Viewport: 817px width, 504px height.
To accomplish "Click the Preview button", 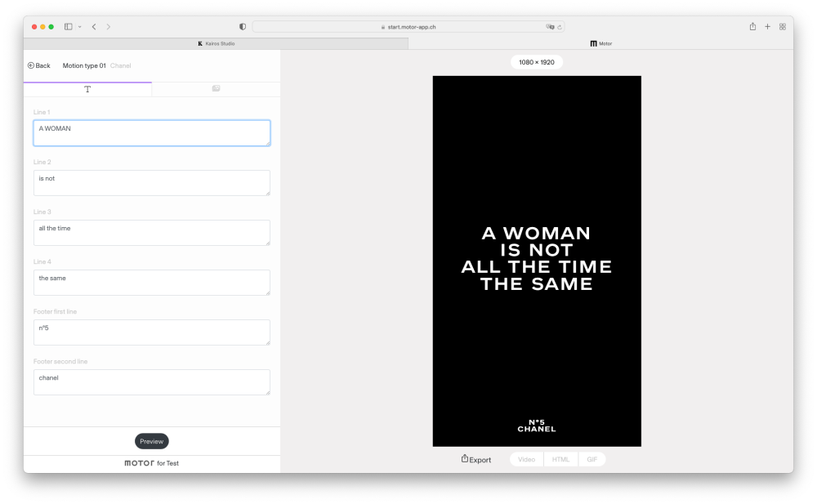I will (152, 441).
